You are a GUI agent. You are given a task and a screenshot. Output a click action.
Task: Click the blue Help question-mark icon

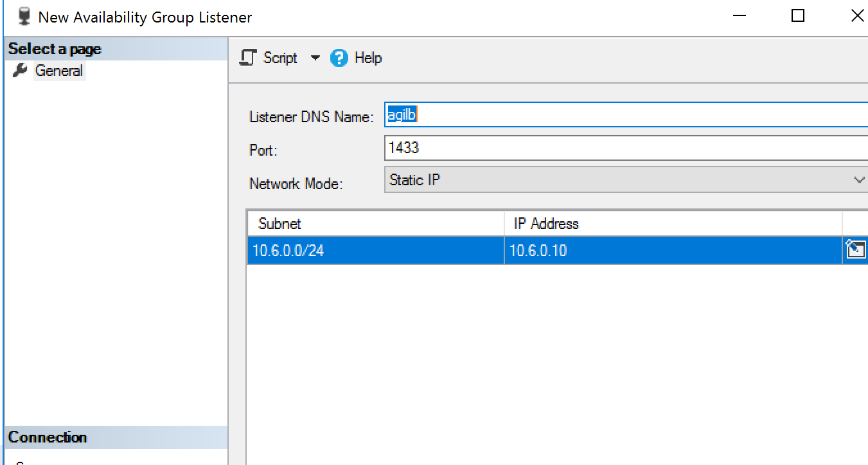[x=339, y=59]
